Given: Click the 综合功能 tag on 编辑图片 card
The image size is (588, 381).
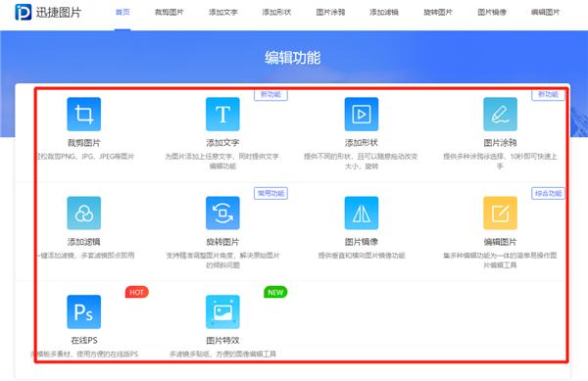Looking at the screenshot, I should pyautogui.click(x=548, y=193).
